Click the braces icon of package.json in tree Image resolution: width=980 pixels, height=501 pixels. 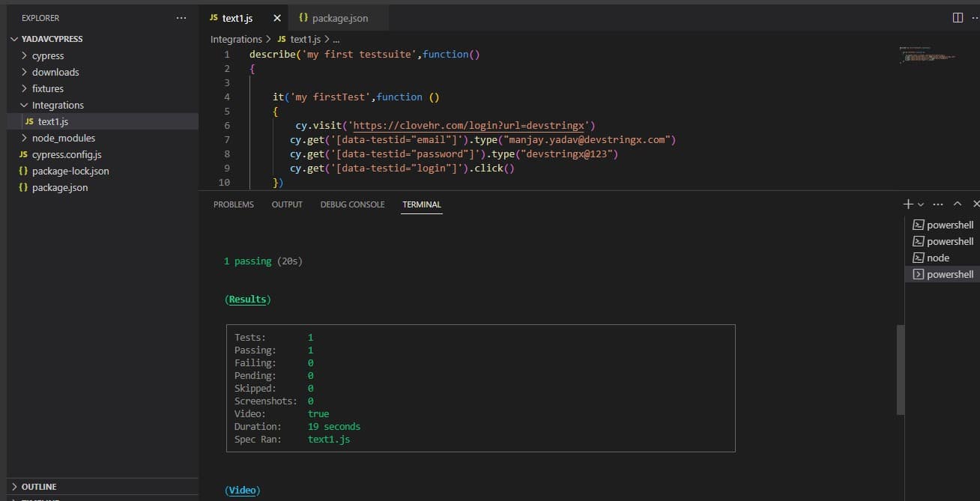pyautogui.click(x=23, y=187)
